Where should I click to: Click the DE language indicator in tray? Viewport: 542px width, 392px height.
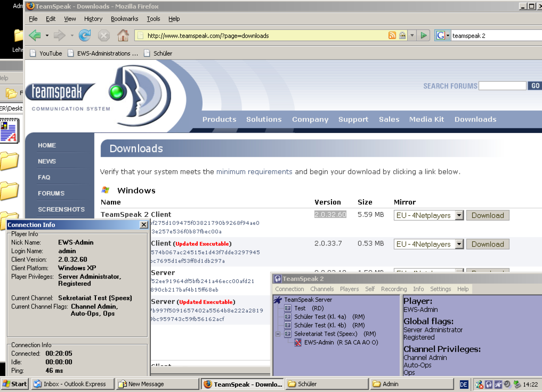(464, 384)
